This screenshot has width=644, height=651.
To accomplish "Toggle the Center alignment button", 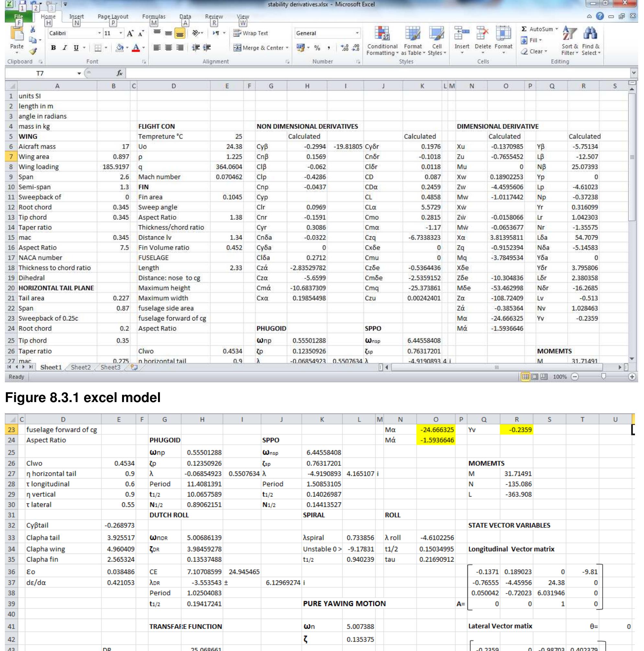I will click(x=168, y=48).
